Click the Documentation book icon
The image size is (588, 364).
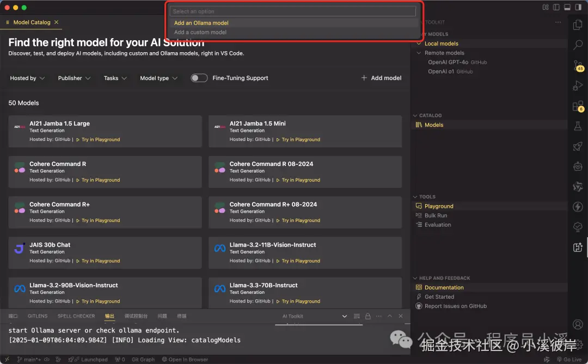419,287
